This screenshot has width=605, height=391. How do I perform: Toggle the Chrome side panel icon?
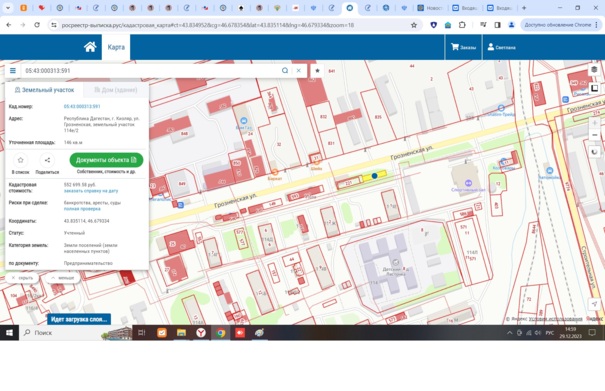(497, 25)
